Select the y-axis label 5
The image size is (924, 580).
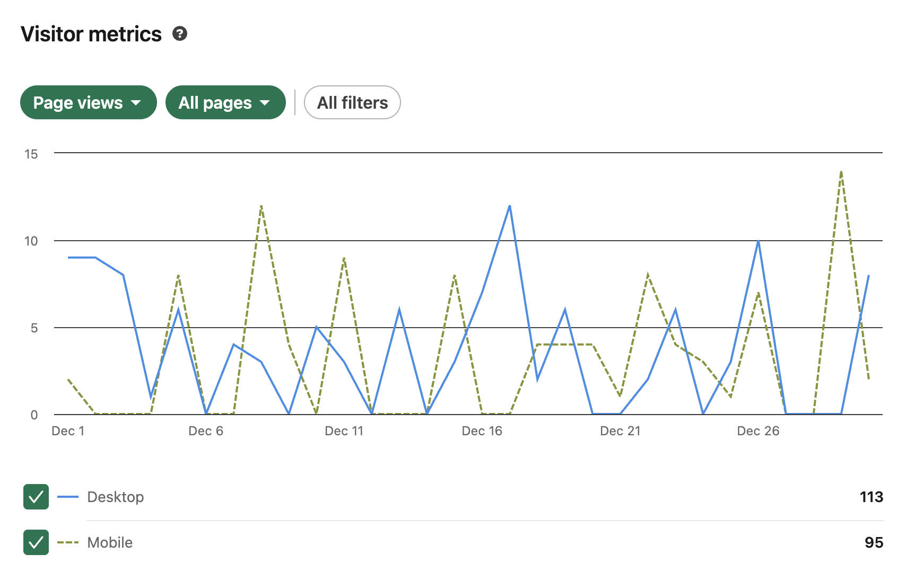[34, 328]
